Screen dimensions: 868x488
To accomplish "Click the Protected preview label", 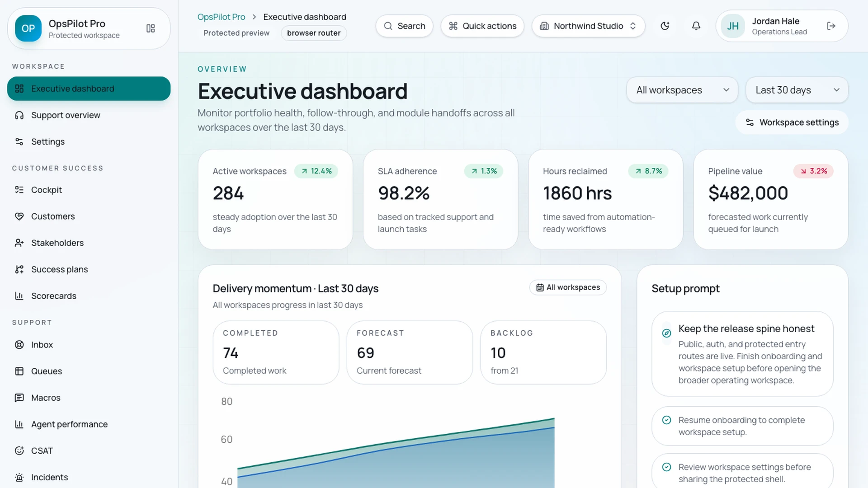I will pyautogui.click(x=236, y=33).
